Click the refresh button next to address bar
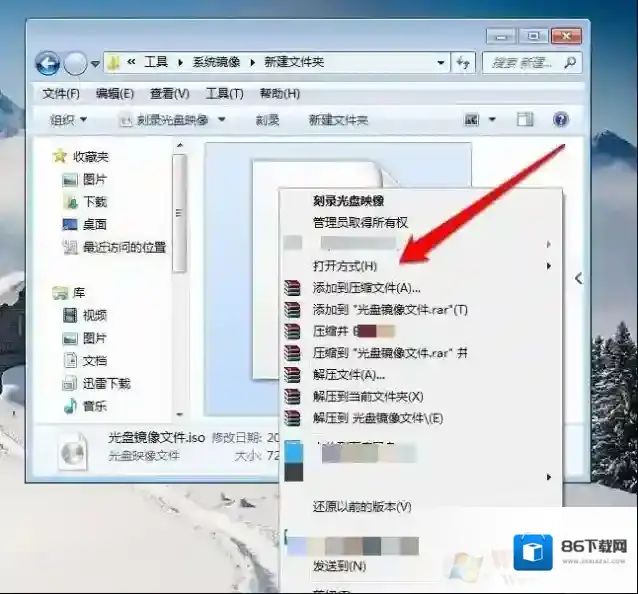Viewport: 638px width, 594px height. click(x=463, y=63)
